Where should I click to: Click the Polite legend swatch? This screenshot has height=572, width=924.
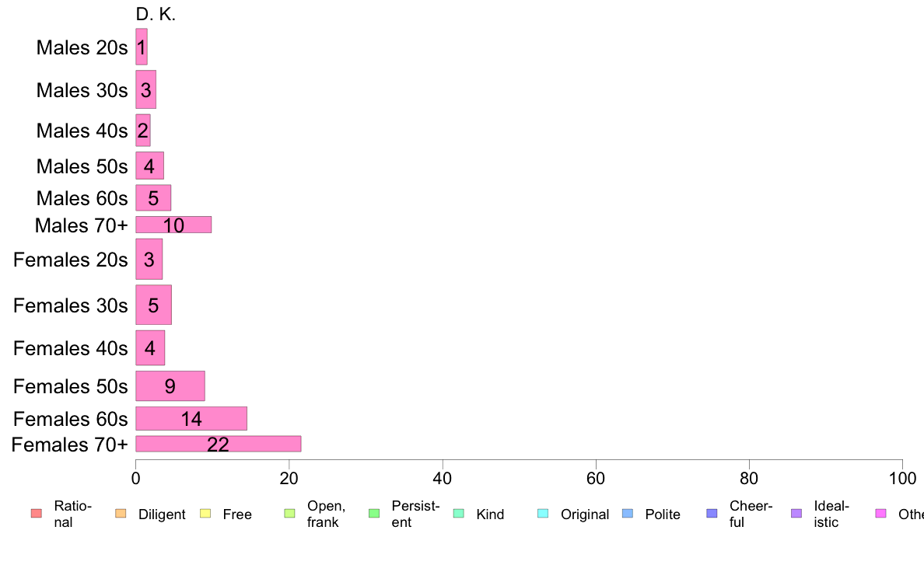[x=628, y=514]
